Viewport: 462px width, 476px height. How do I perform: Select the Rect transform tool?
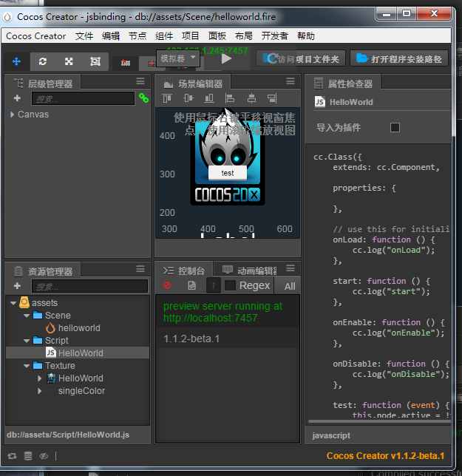(x=95, y=61)
